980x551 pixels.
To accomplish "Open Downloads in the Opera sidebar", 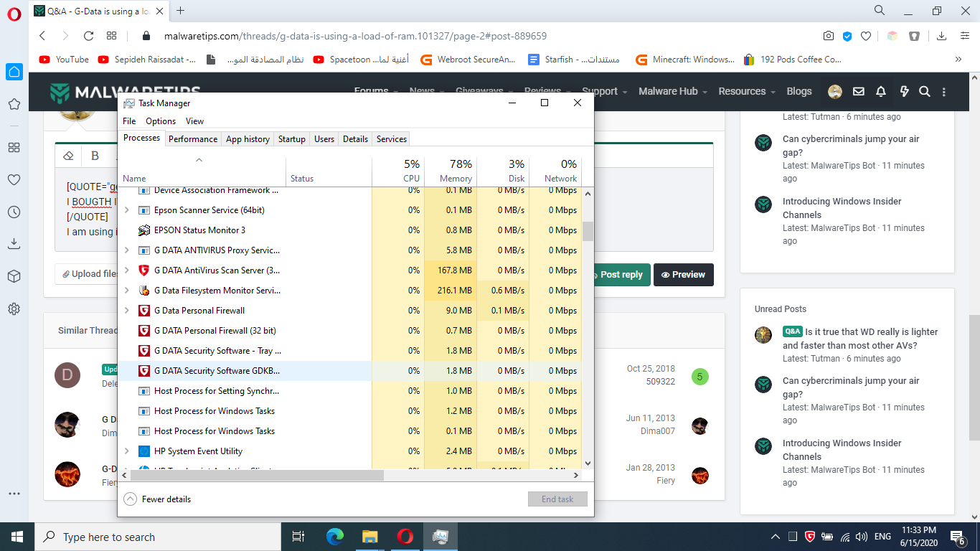I will (14, 244).
